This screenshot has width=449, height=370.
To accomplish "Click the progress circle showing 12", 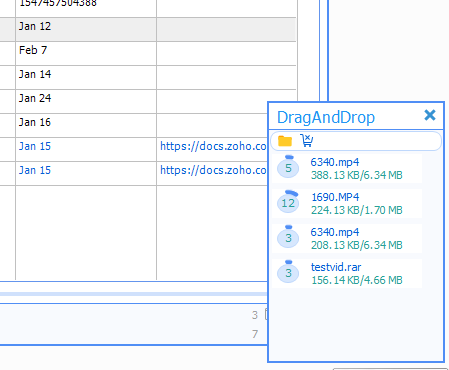I will (x=288, y=202).
